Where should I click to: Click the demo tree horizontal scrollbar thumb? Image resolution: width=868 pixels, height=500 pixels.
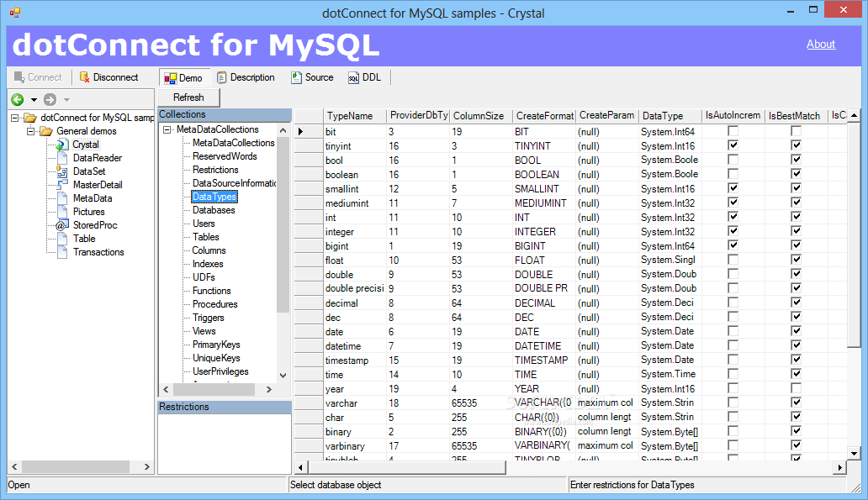pyautogui.click(x=76, y=467)
